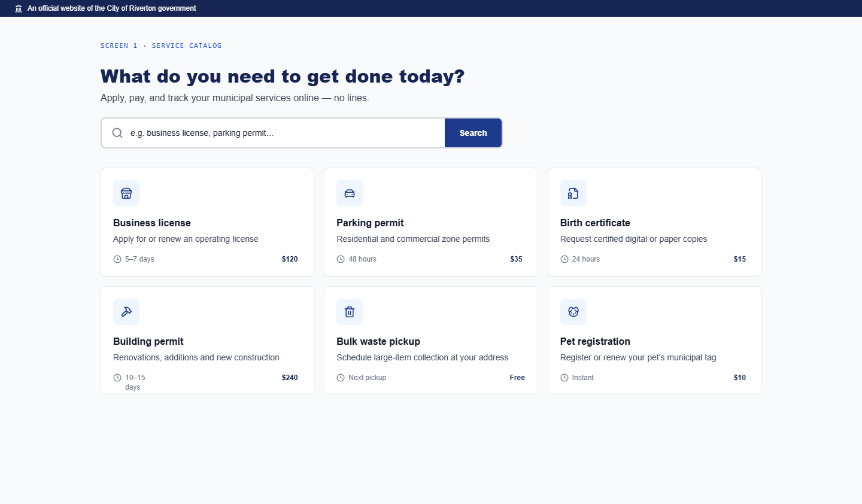Viewport: 862px width, 504px height.
Task: Click 'Renovations, additions and new construction' text
Action: click(x=196, y=357)
